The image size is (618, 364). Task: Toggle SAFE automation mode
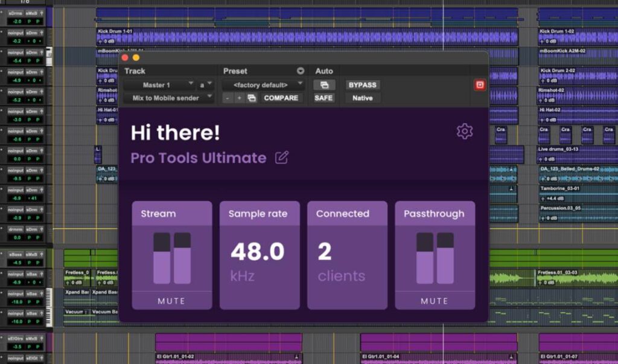[323, 97]
